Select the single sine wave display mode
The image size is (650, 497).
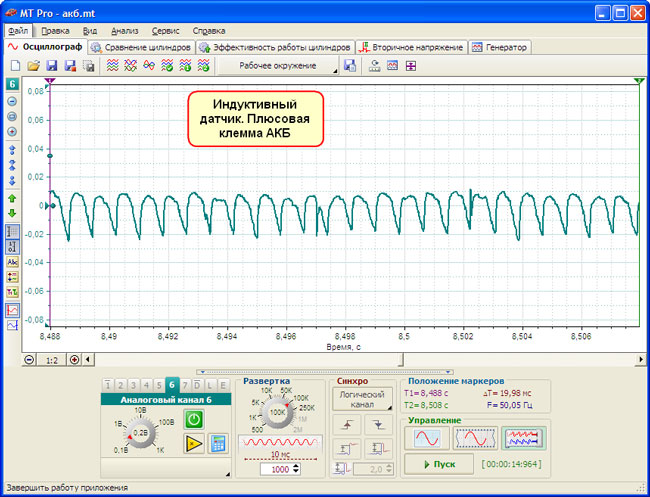[x=427, y=438]
